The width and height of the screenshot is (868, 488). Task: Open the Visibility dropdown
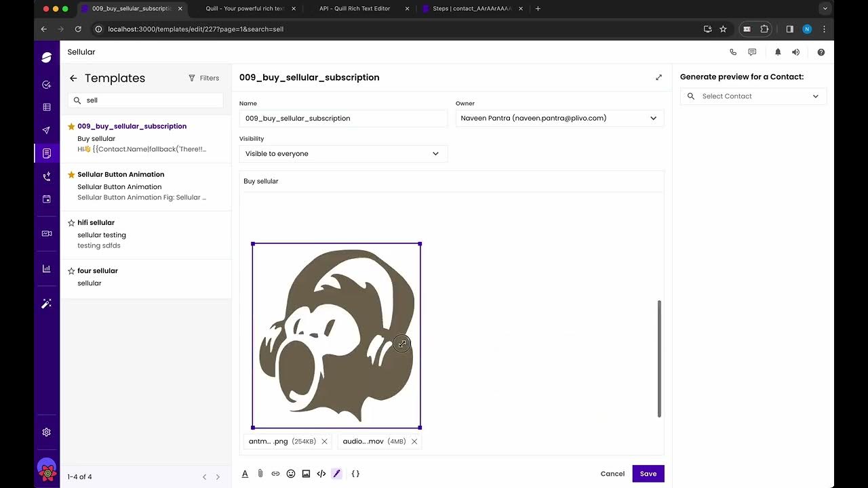(x=343, y=153)
